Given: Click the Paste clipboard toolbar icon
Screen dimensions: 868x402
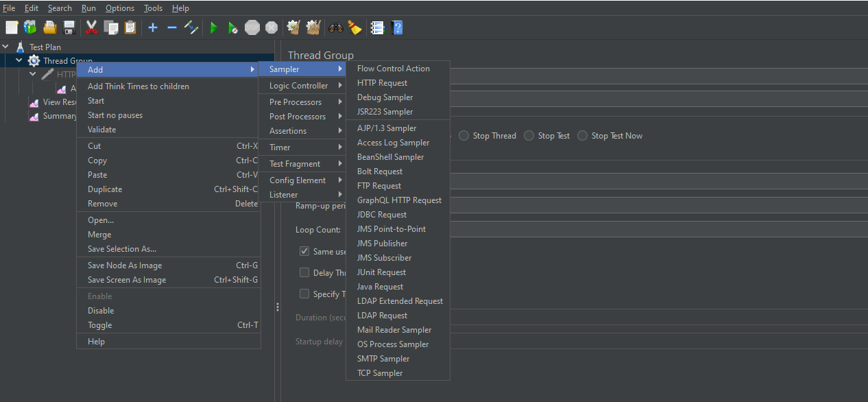Looking at the screenshot, I should (x=130, y=27).
